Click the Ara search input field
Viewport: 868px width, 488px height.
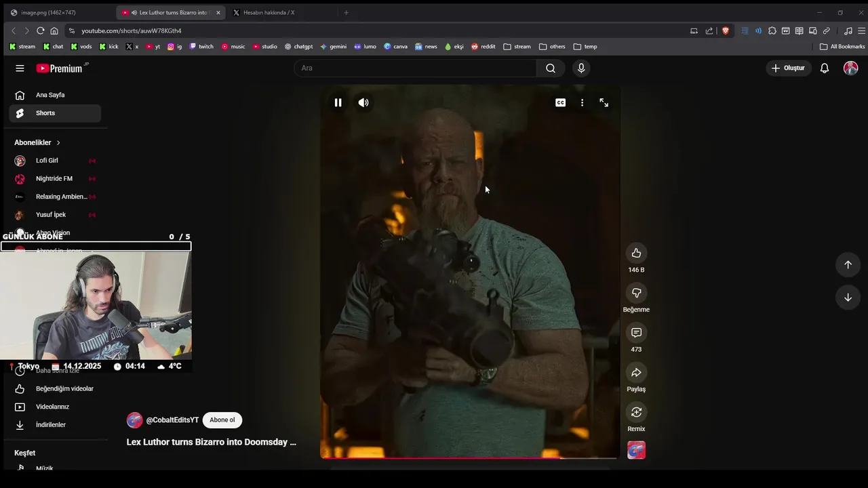415,68
